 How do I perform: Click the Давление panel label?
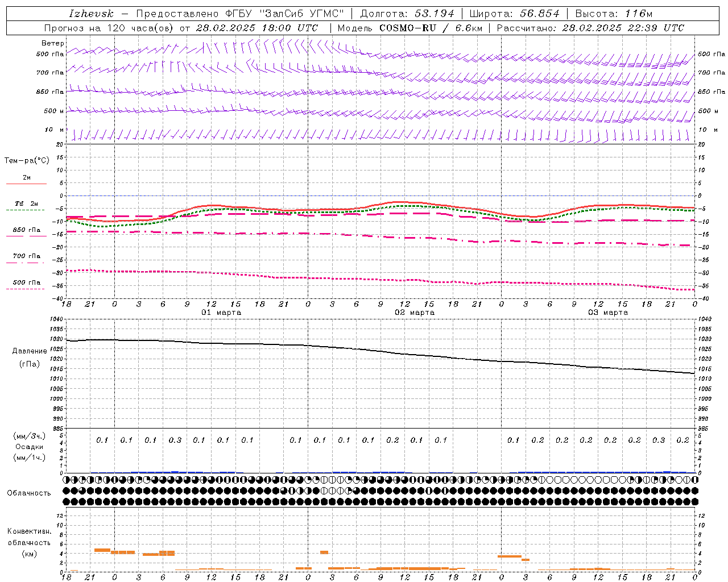pos(30,351)
